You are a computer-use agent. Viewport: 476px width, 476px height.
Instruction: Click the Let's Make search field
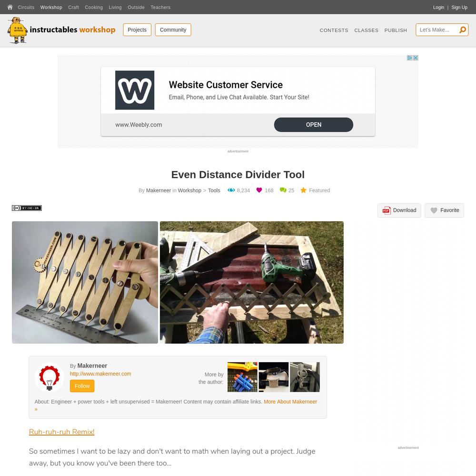(x=437, y=30)
